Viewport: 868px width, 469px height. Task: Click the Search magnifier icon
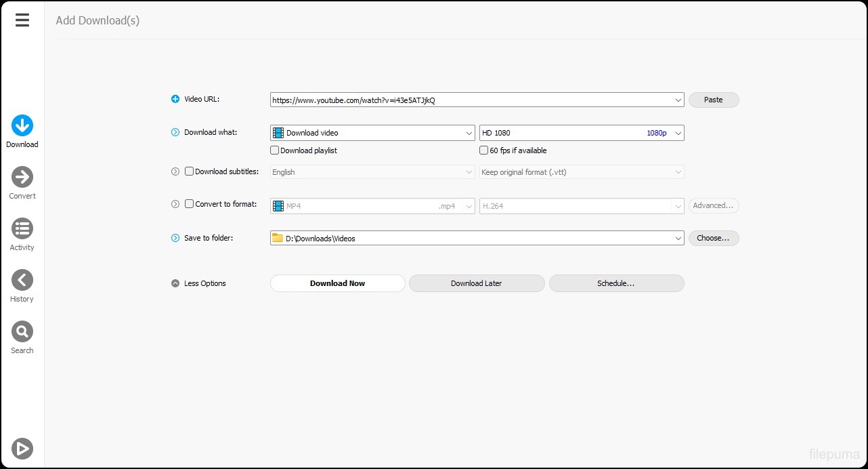click(x=22, y=332)
